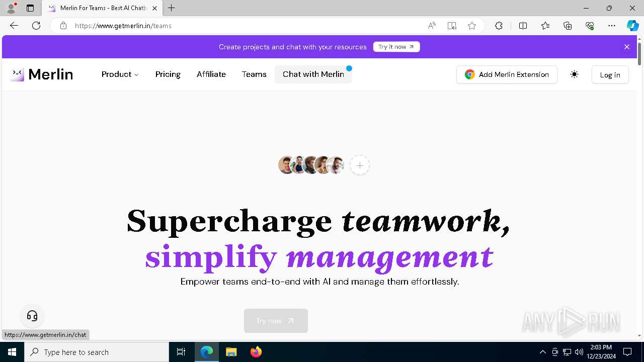644x362 pixels.
Task: Open Browser essentials heart icon
Action: tap(590, 26)
